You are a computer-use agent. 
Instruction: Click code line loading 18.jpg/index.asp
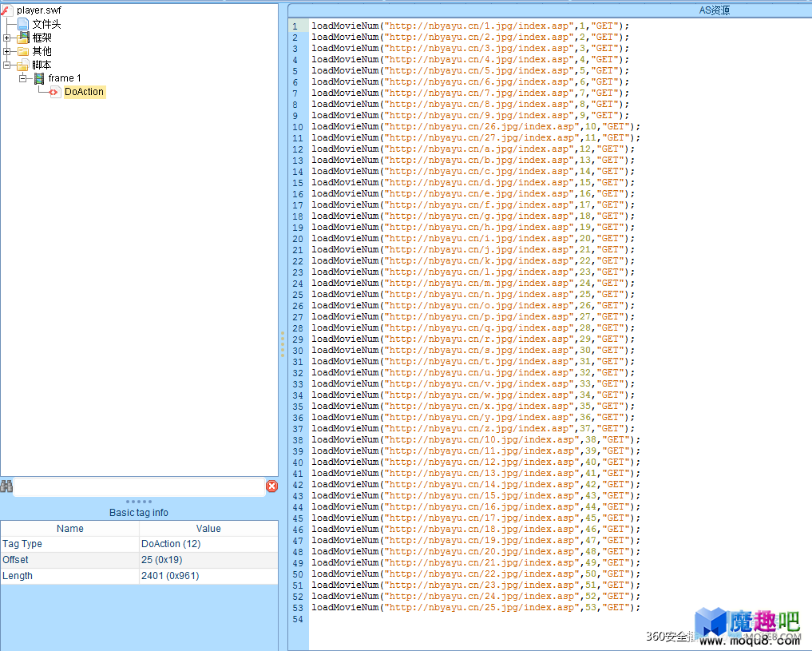coord(476,530)
